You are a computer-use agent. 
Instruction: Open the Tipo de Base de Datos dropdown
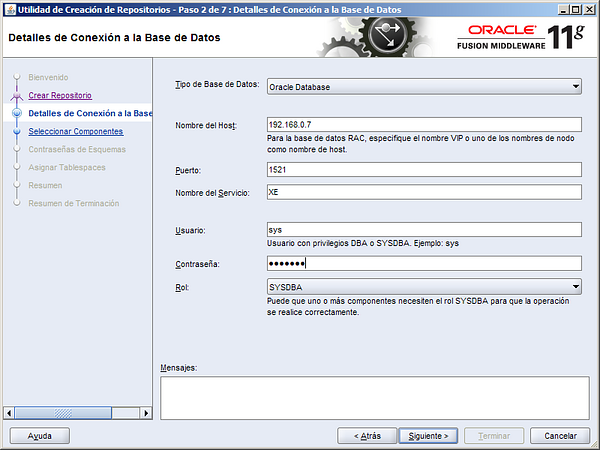424,87
